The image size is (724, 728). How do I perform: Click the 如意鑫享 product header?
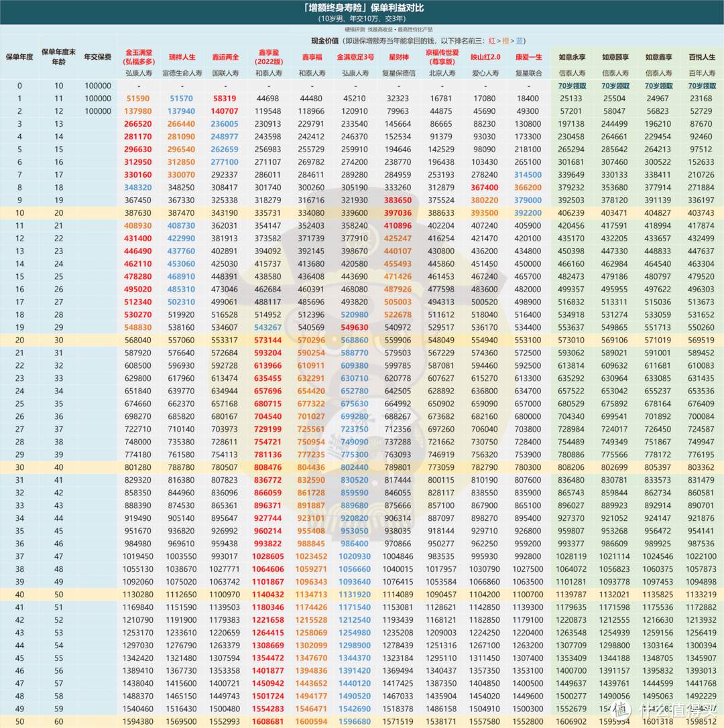(x=658, y=57)
